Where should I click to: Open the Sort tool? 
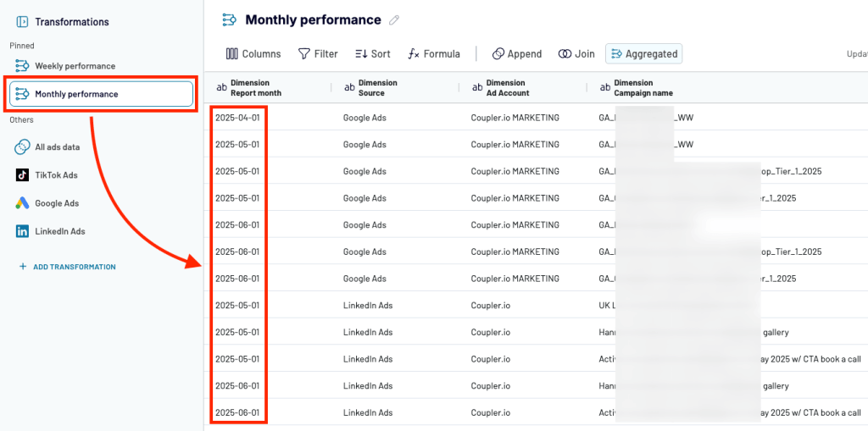pyautogui.click(x=373, y=53)
